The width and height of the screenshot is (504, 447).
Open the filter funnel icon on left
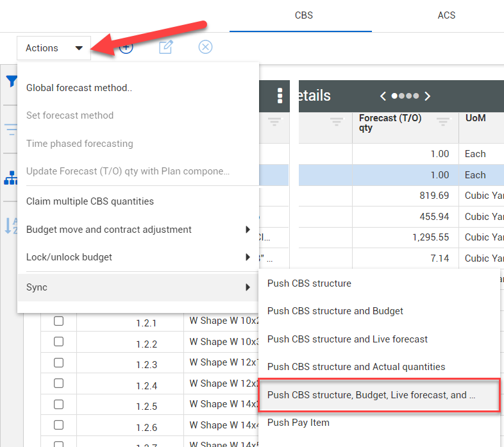click(11, 81)
